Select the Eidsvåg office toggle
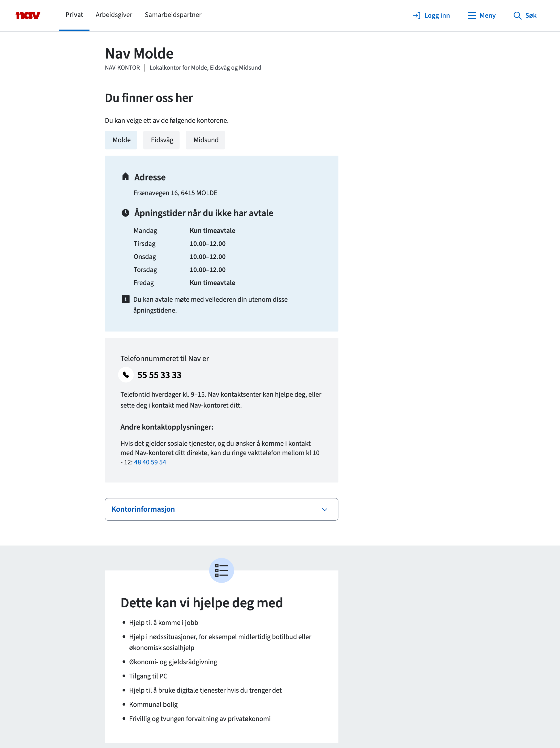 [162, 140]
